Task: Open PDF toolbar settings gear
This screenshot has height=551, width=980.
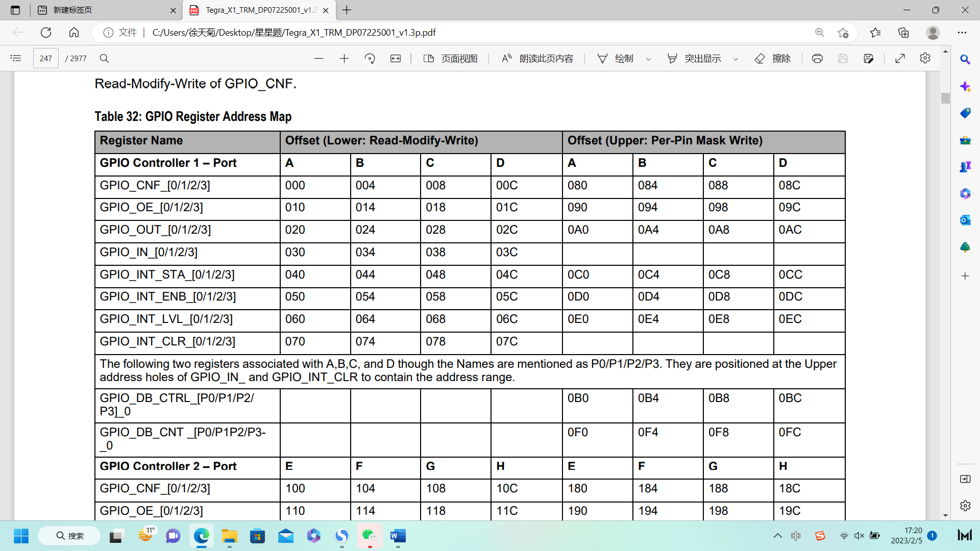Action: (925, 58)
